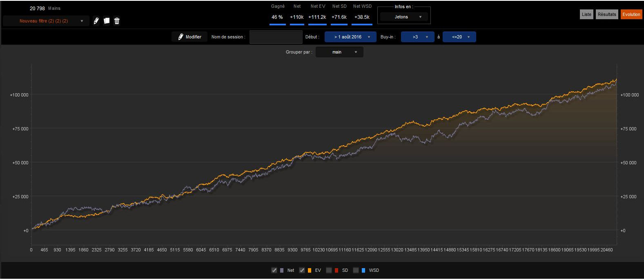
Task: Uncheck the Net curve checkbox
Action: 274,270
